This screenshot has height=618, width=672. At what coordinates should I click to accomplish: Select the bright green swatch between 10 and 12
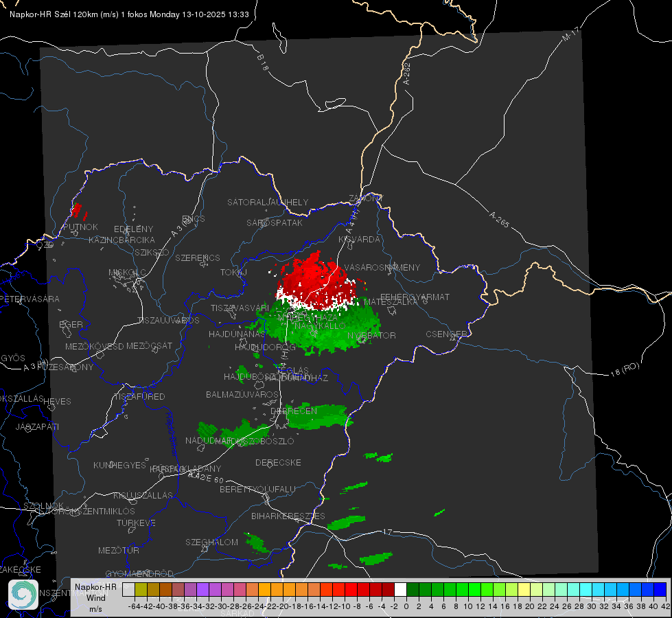tap(474, 590)
